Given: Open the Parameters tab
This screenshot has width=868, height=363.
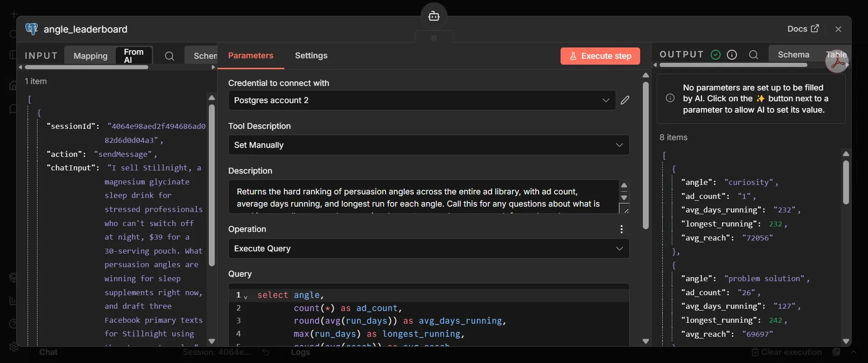Looking at the screenshot, I should pyautogui.click(x=251, y=56).
